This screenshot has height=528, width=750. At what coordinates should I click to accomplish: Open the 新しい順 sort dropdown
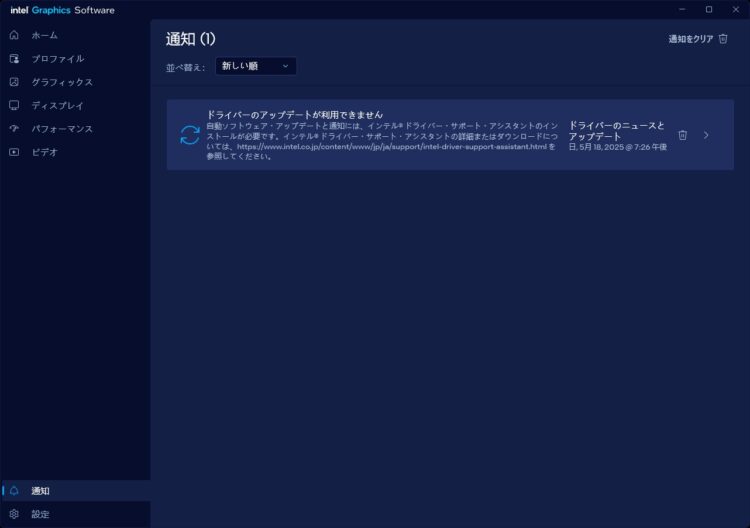tap(255, 66)
